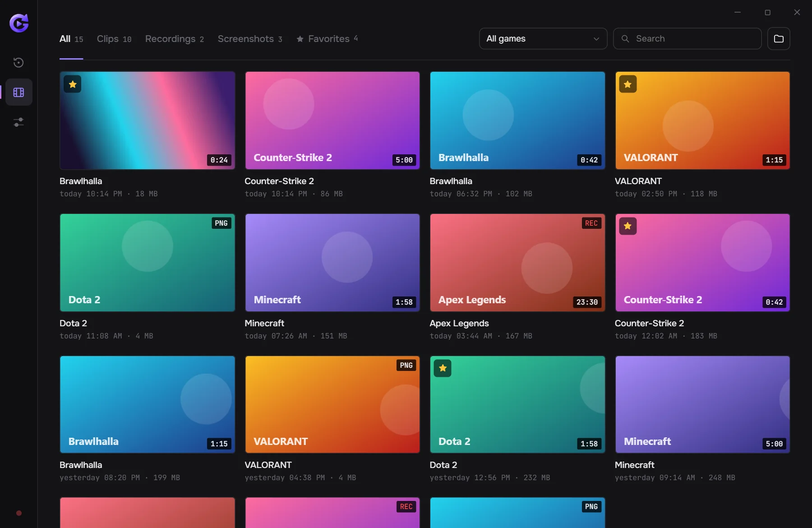Focus the Search input field
This screenshot has height=528, width=812.
[x=687, y=38]
